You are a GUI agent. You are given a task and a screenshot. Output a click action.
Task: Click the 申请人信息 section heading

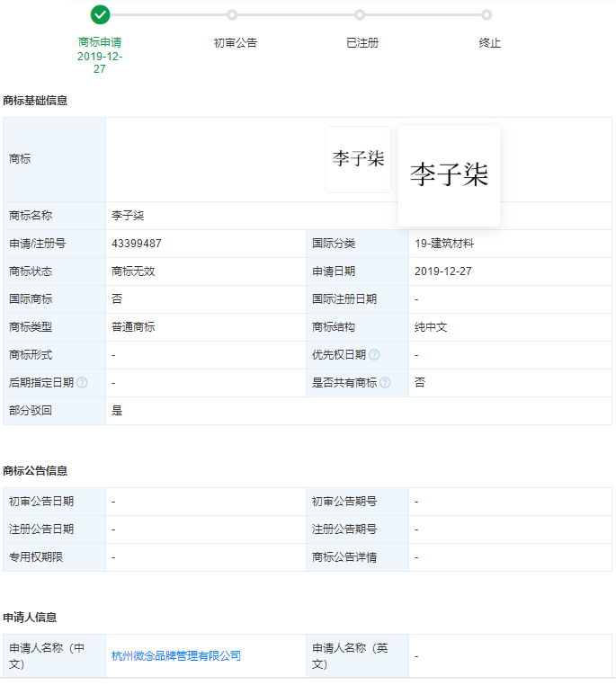[30, 618]
